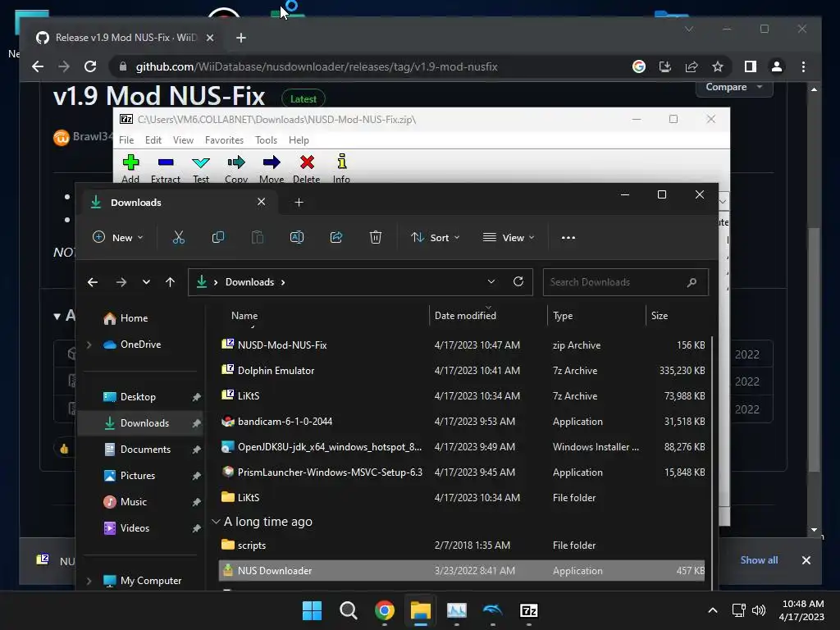Image resolution: width=840 pixels, height=630 pixels.
Task: Click the Chrome address bar URL
Action: pos(317,67)
